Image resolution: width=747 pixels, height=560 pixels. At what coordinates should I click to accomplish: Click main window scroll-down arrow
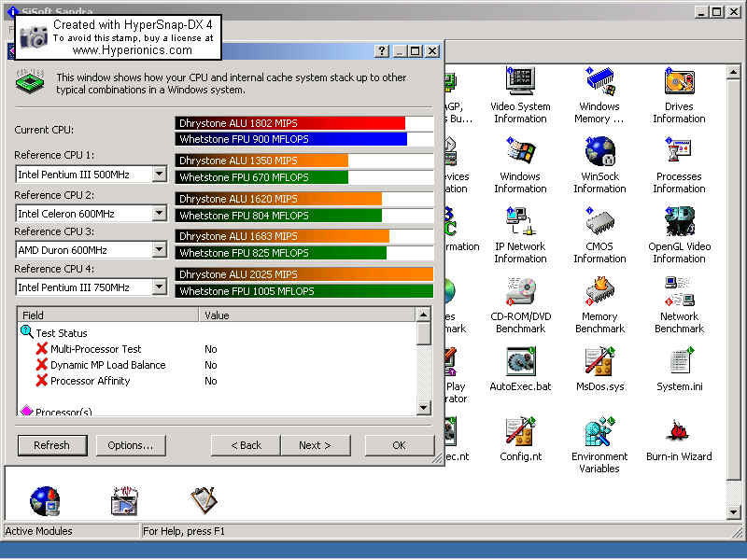click(x=733, y=511)
